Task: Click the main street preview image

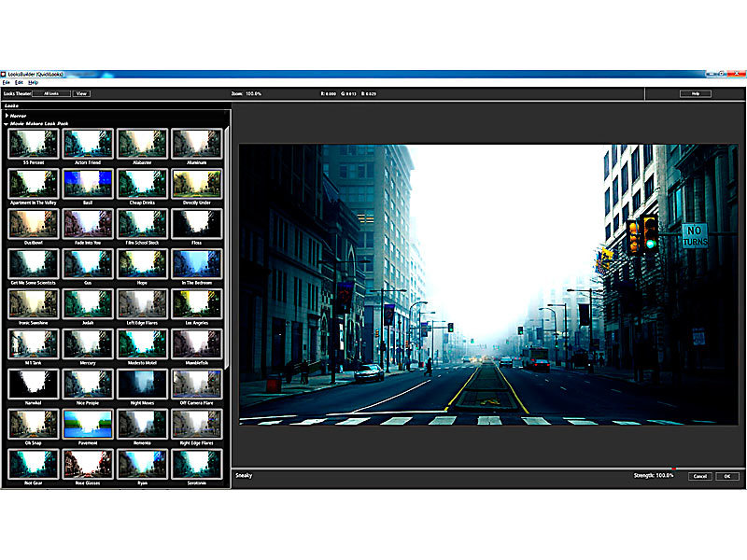Action: point(488,285)
